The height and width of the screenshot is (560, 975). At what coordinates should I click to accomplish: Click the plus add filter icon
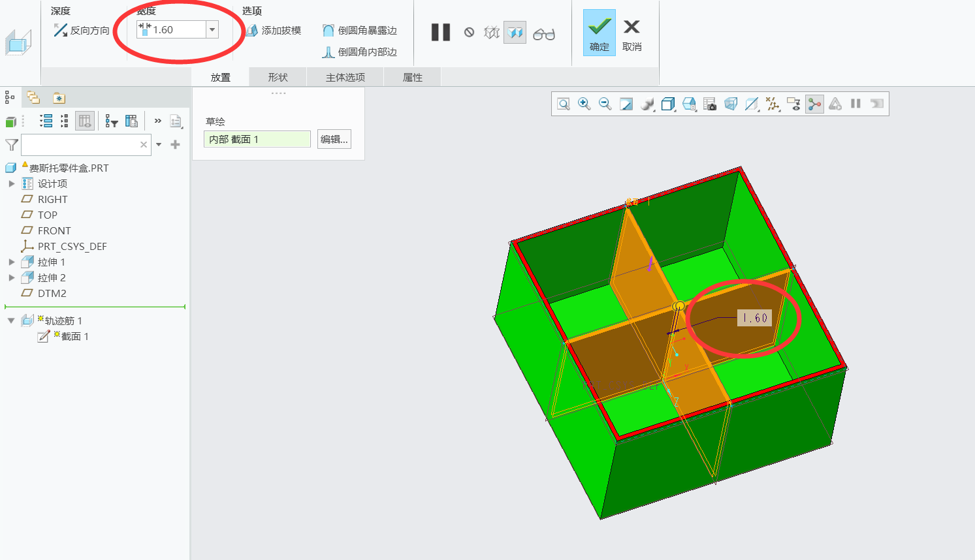tap(175, 145)
